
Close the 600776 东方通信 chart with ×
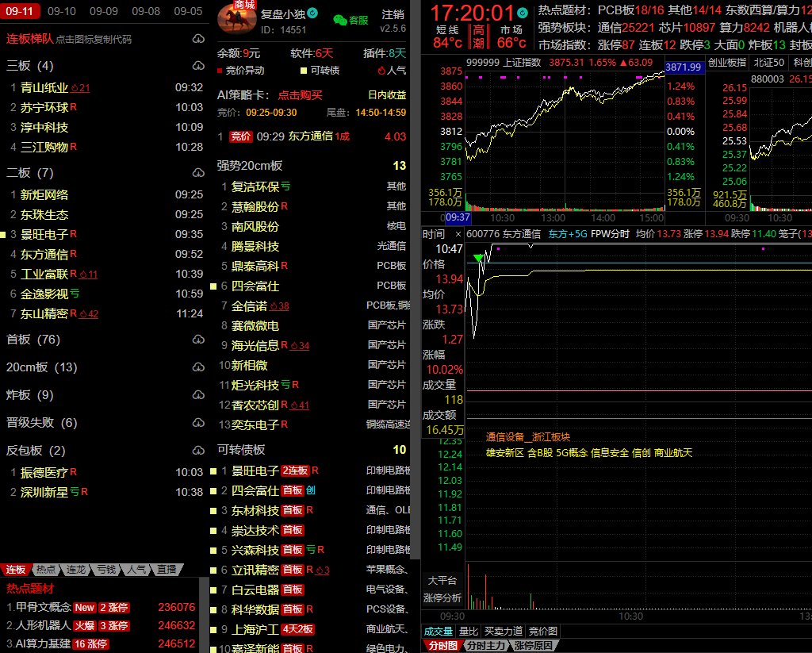click(x=458, y=234)
